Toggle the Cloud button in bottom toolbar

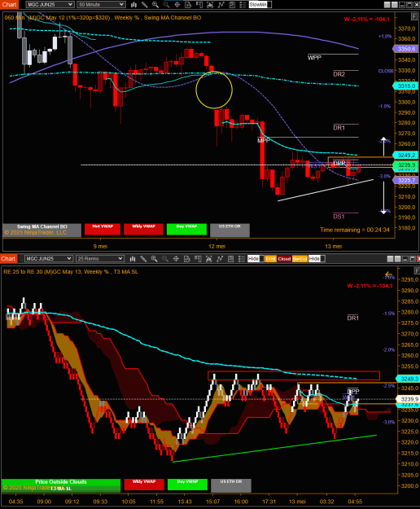pyautogui.click(x=284, y=259)
